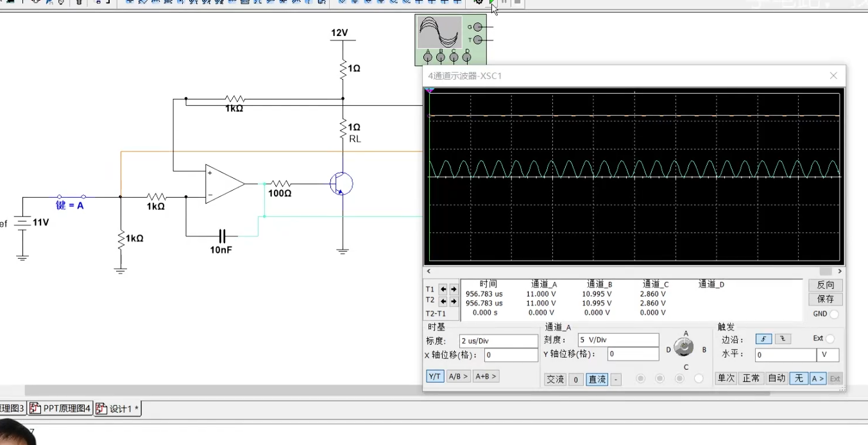This screenshot has width=868, height=445.
Task: Switch to the 设计1 tab
Action: (119, 409)
